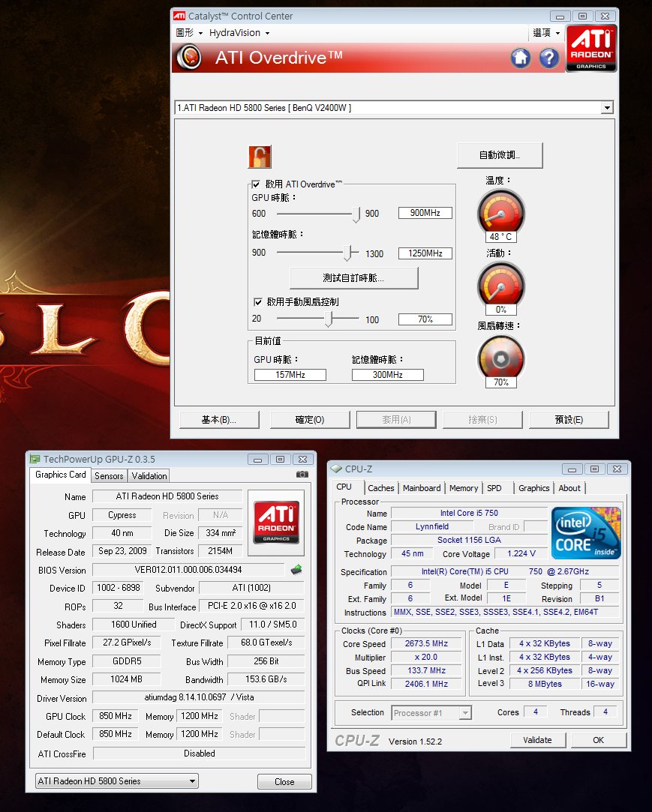Click GPU-Z ATI CrossFire Disabled field
This screenshot has height=812, width=652.
click(x=199, y=754)
